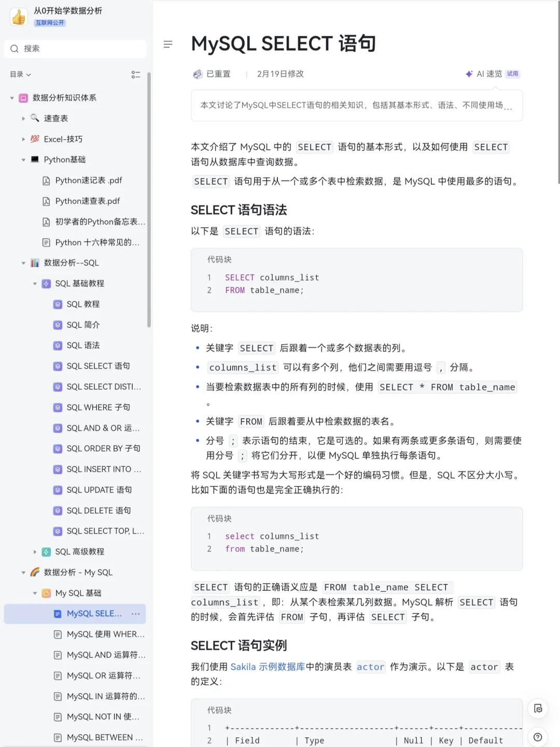Collapse the 数据分析知识体系 tree node
The image size is (560, 747).
point(11,98)
